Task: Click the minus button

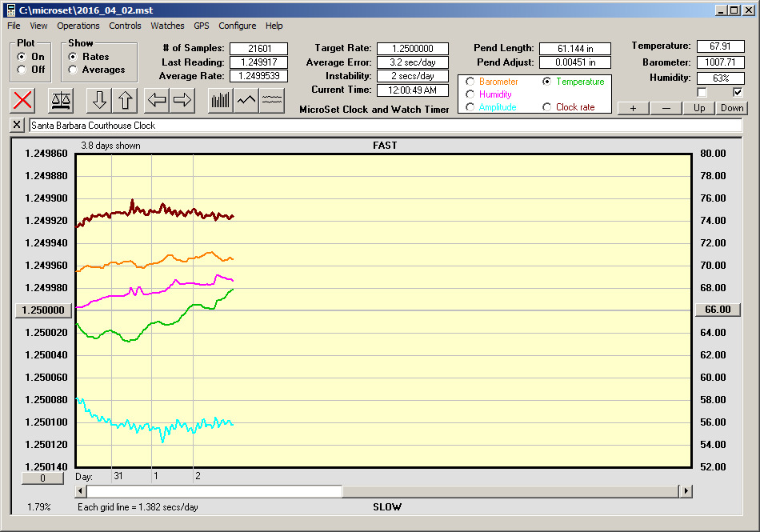Action: click(666, 108)
